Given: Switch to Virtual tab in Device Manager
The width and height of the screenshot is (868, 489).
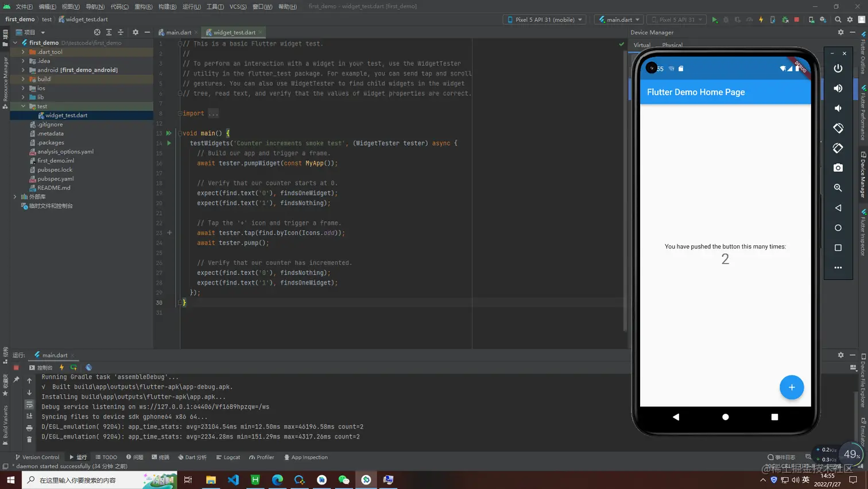Looking at the screenshot, I should [642, 45].
